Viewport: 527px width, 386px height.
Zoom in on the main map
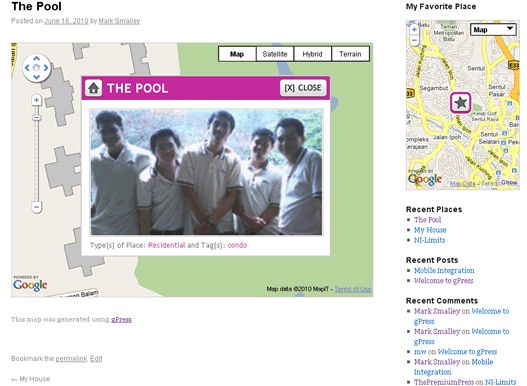point(37,100)
